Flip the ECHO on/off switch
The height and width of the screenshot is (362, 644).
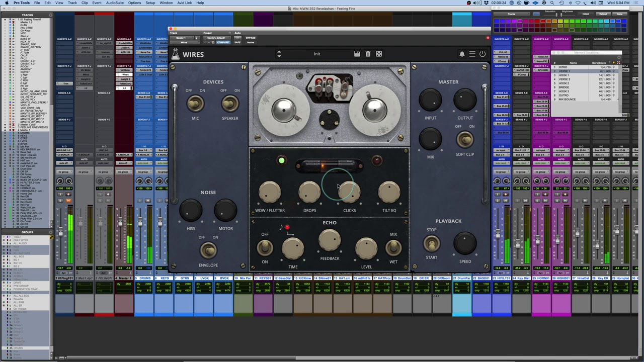265,247
